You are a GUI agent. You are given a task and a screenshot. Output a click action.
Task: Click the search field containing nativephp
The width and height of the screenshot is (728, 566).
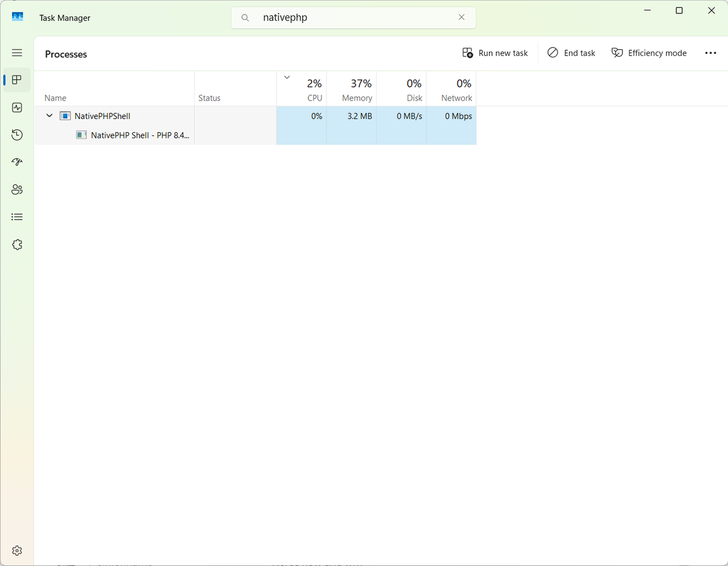pyautogui.click(x=353, y=18)
